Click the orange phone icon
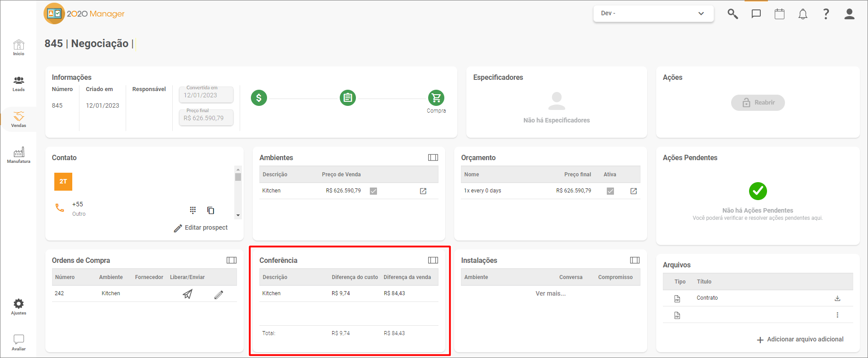 click(x=60, y=208)
